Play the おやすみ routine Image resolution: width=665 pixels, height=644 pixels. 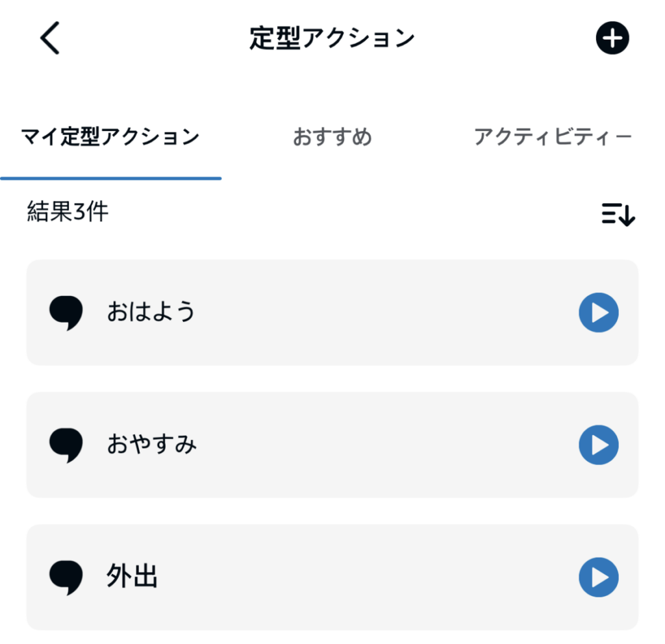point(598,445)
